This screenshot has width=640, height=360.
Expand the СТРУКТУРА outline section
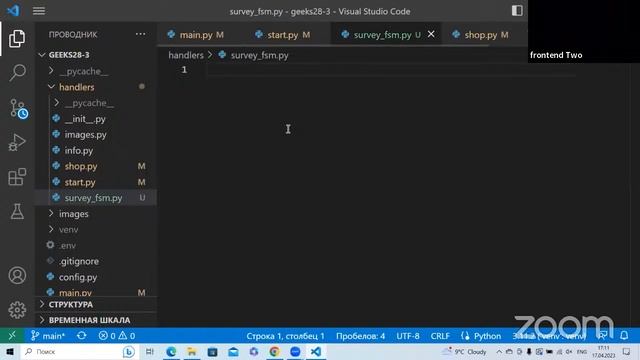[96, 304]
